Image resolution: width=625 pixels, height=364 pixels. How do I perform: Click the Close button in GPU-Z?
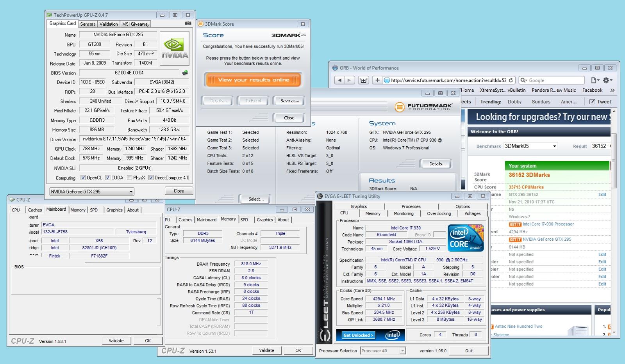pyautogui.click(x=179, y=191)
